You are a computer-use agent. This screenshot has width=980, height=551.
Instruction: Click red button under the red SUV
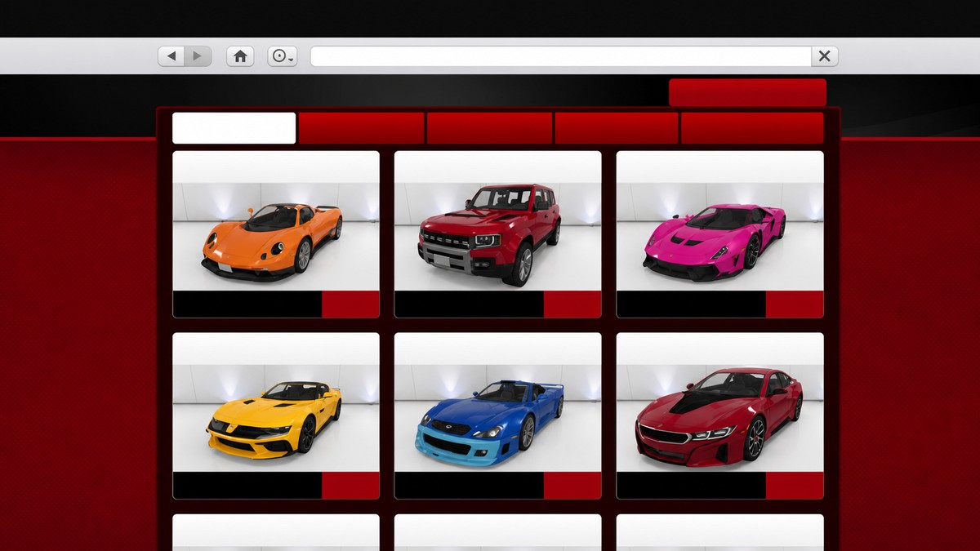tap(572, 304)
